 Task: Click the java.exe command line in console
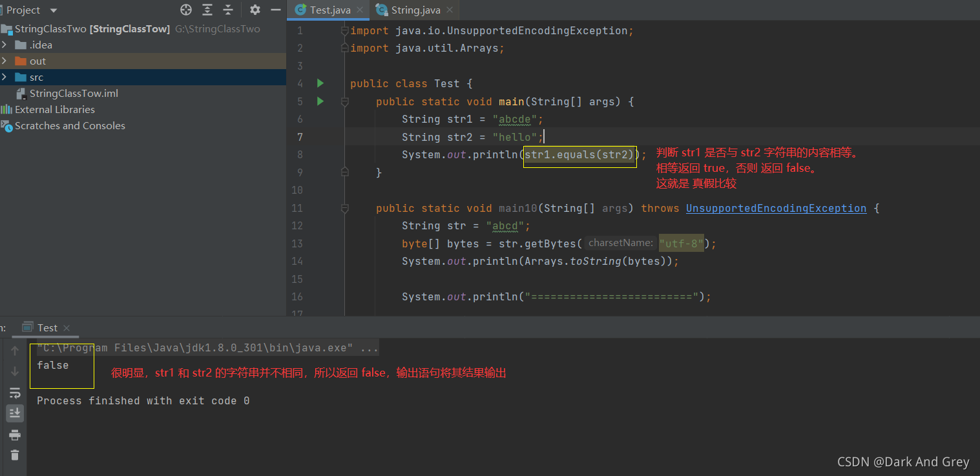pyautogui.click(x=207, y=348)
